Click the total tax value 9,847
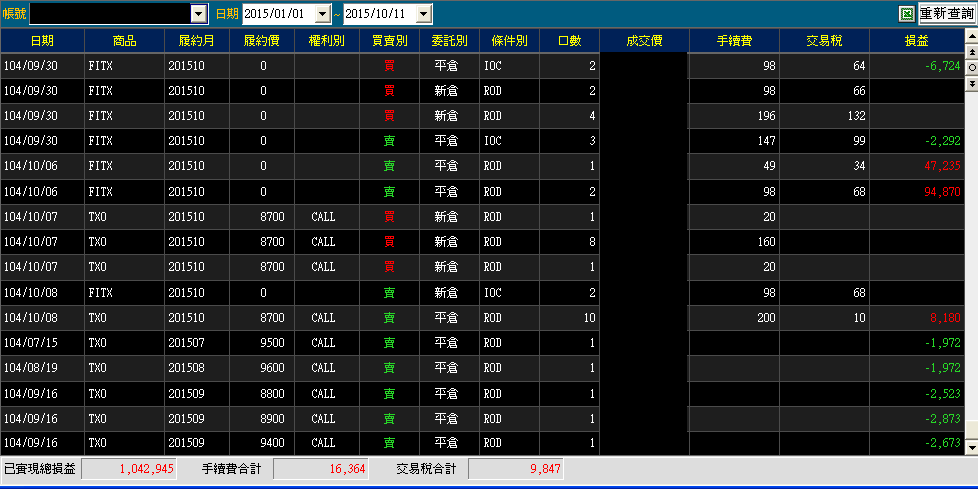Image resolution: width=978 pixels, height=489 pixels. coord(516,469)
